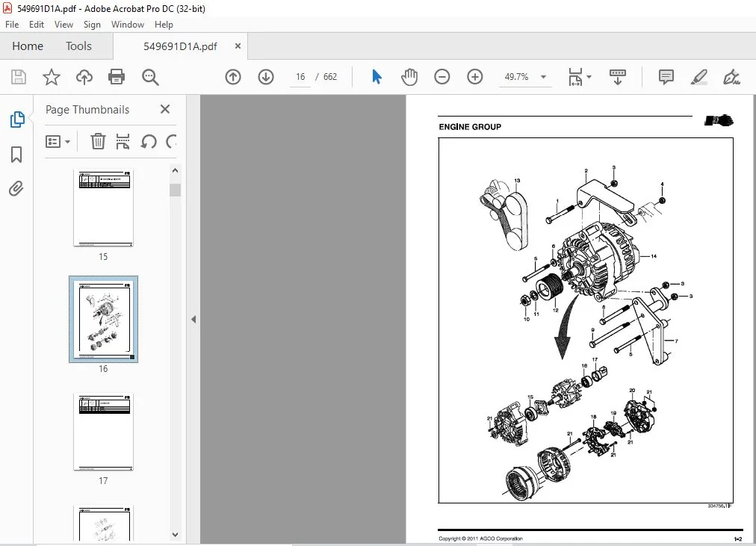Click the thumbnails scrollbar handle
The width and height of the screenshot is (756, 546).
coord(175,190)
